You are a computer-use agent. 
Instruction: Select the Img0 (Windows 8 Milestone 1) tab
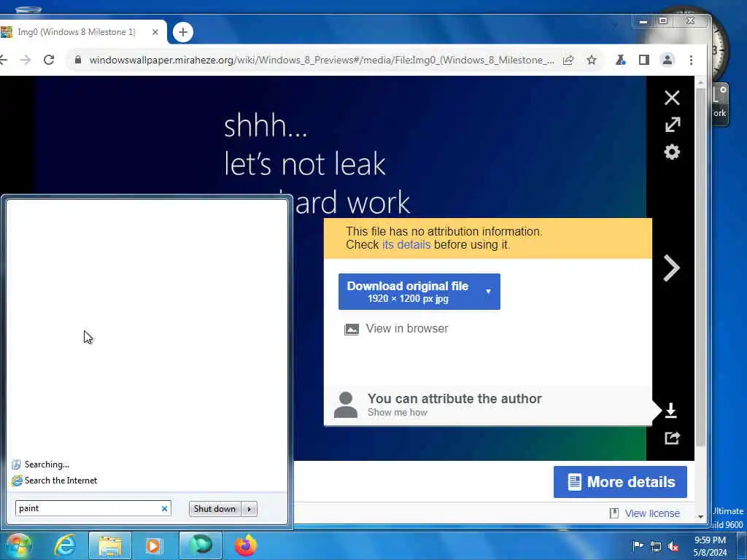[76, 32]
